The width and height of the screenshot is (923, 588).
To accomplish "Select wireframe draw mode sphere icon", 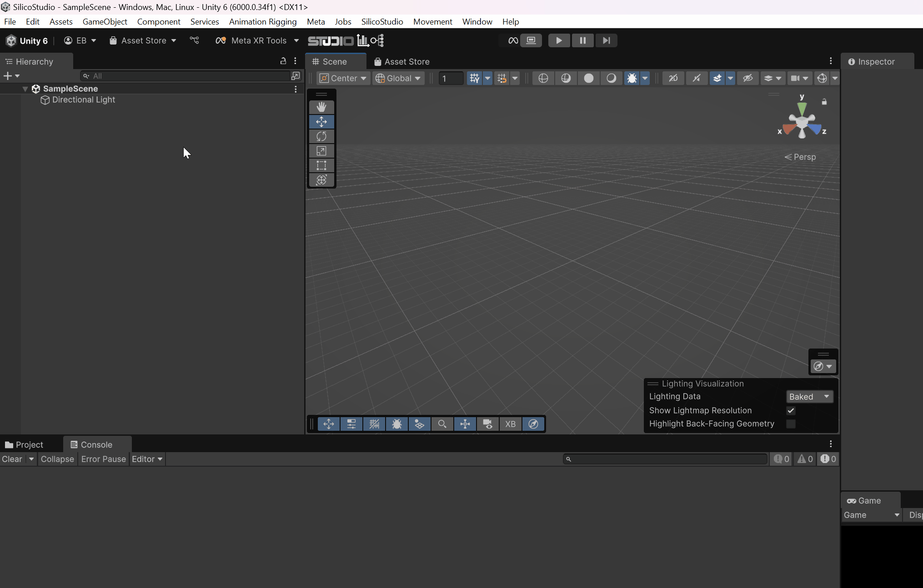I will [543, 78].
